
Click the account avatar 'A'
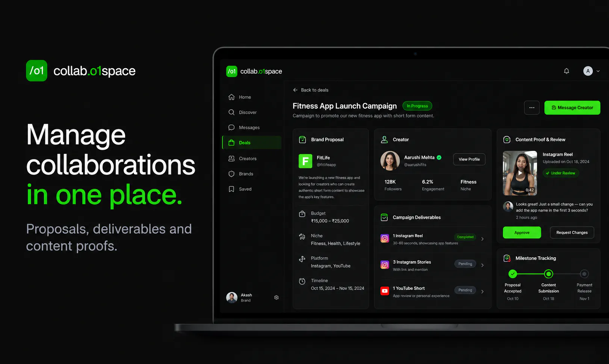tap(588, 71)
